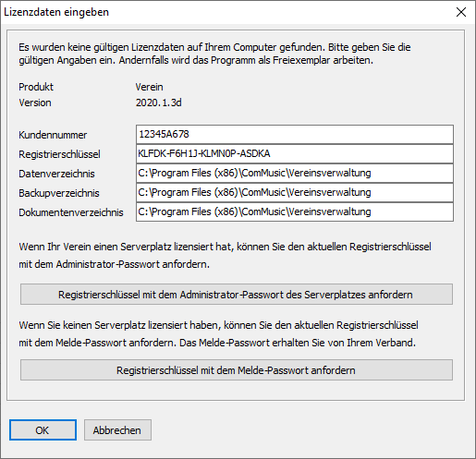The width and height of the screenshot is (476, 459).
Task: Click the Datenverzeichnis label
Action: [x=56, y=174]
